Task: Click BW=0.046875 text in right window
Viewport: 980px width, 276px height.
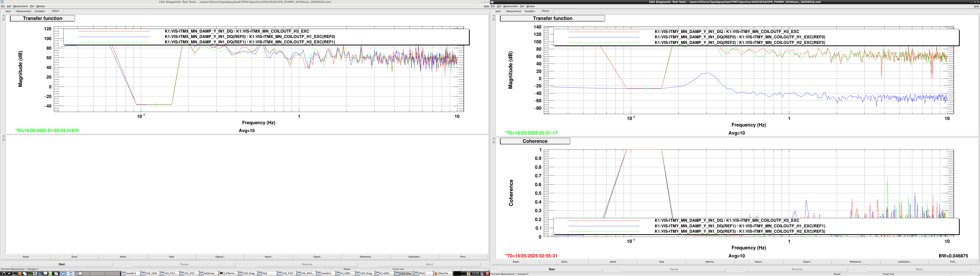Action: tap(953, 256)
